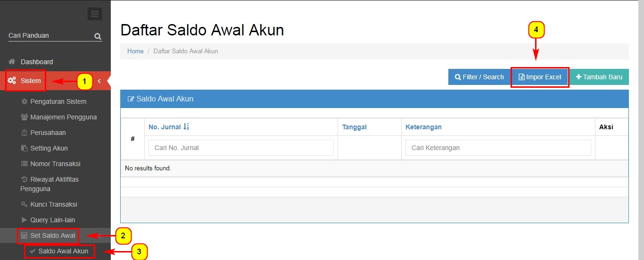
Task: Focus the Cari No. Jurnal filter field
Action: pyautogui.click(x=241, y=148)
